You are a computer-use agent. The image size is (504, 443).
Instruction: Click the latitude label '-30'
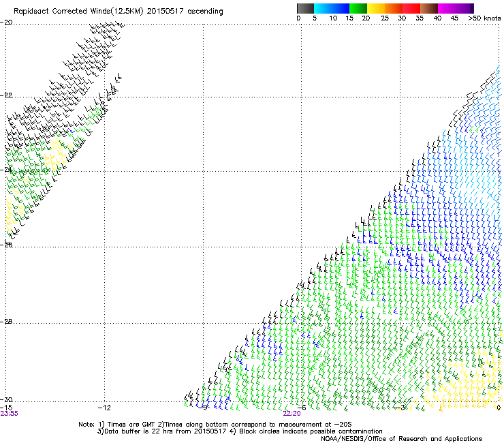7,399
